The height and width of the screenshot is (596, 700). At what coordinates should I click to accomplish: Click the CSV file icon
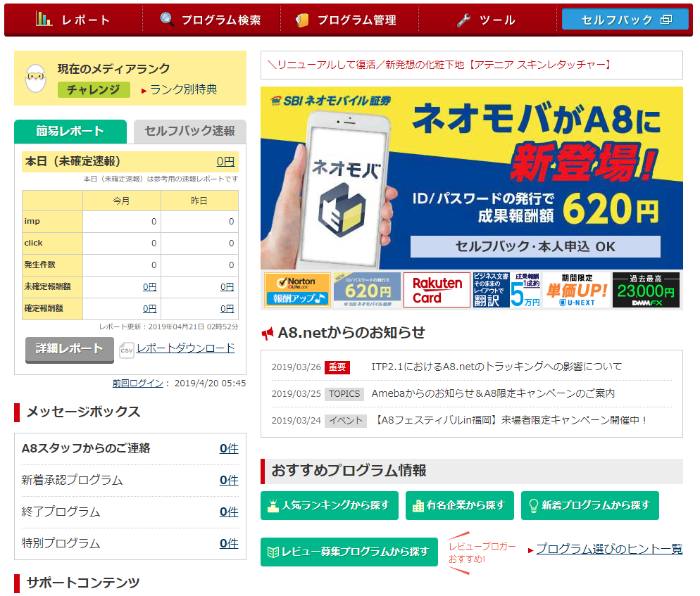pyautogui.click(x=127, y=350)
